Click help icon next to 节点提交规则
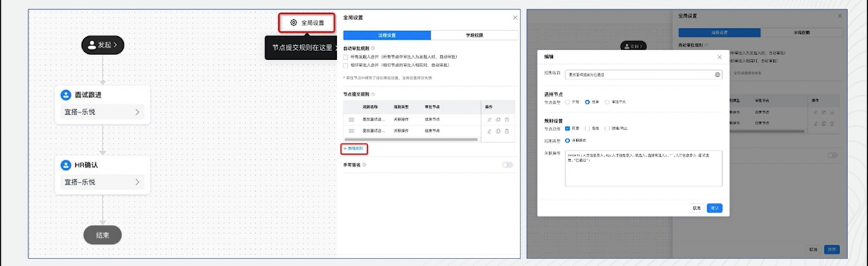Screen dimensions: 868x266 373,94
